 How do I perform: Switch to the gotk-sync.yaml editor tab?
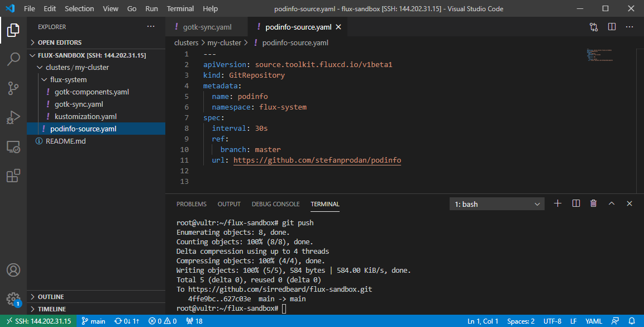click(207, 27)
